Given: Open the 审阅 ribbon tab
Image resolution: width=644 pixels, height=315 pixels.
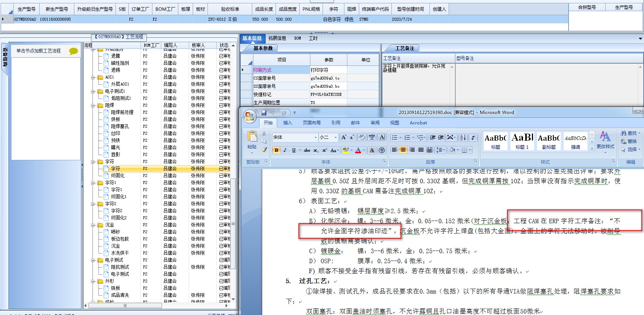Looking at the screenshot, I should [375, 123].
